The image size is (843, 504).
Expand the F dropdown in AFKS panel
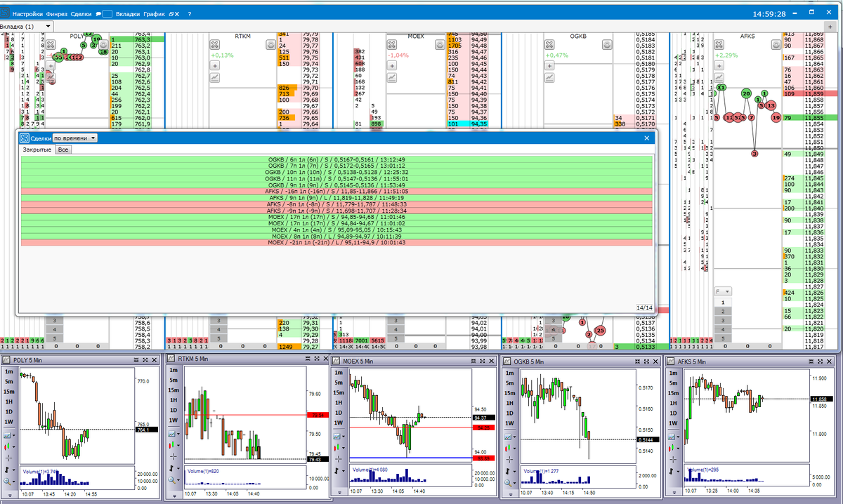tap(723, 291)
